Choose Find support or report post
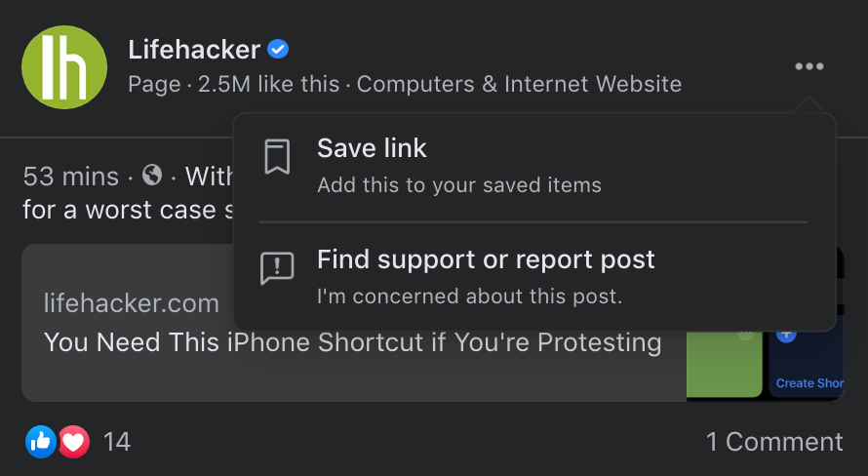Viewport: 868px width, 476px height. coord(533,277)
